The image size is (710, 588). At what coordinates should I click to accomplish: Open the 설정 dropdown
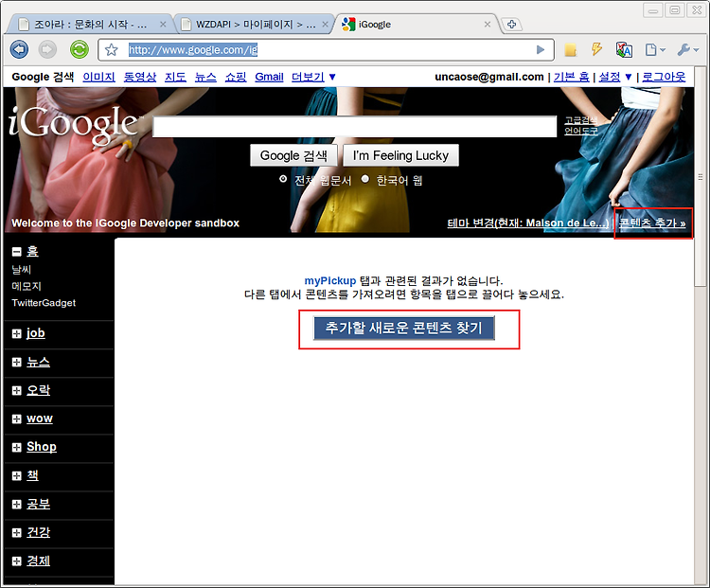click(615, 77)
